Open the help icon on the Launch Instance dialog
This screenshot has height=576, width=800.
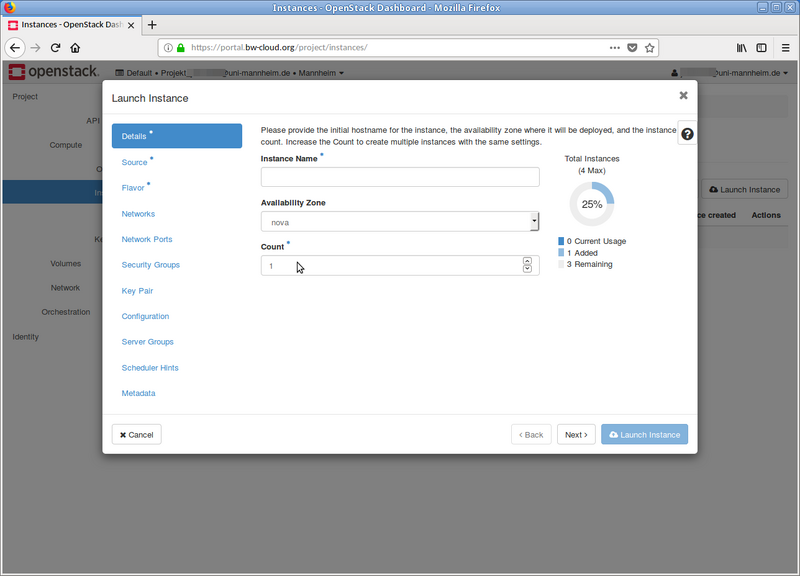click(x=686, y=131)
